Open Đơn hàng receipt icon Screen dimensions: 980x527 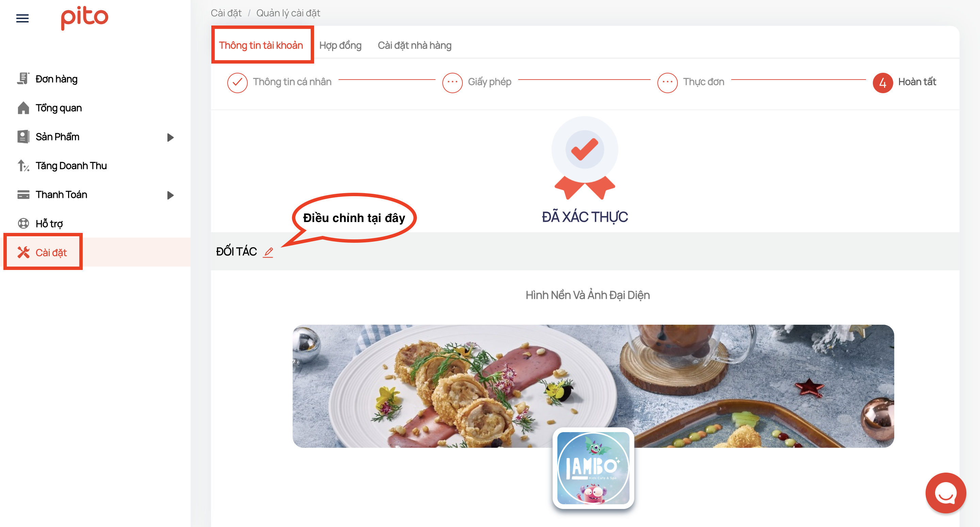tap(23, 79)
